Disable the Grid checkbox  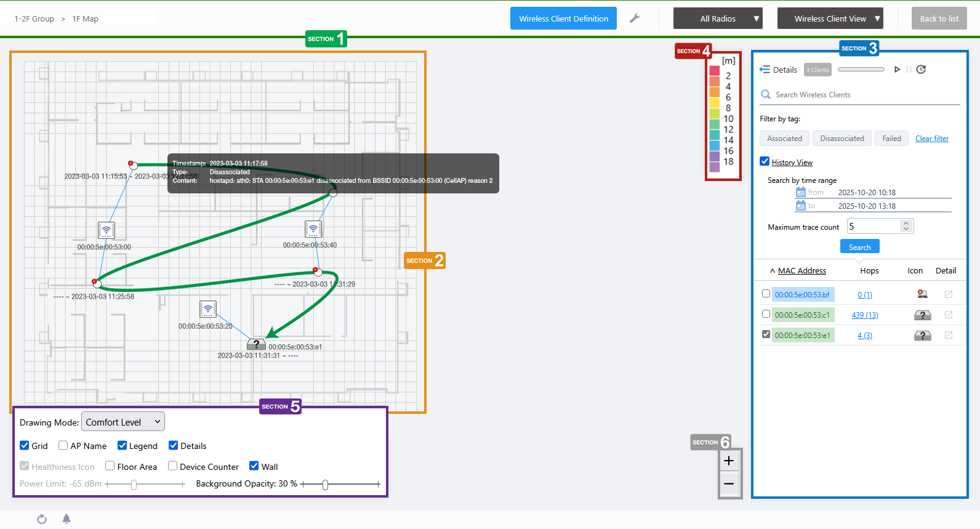tap(25, 446)
